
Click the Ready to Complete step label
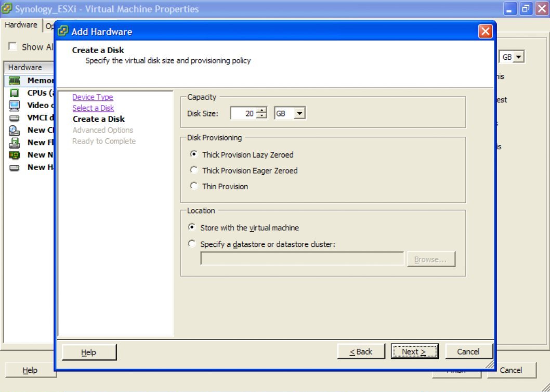104,141
